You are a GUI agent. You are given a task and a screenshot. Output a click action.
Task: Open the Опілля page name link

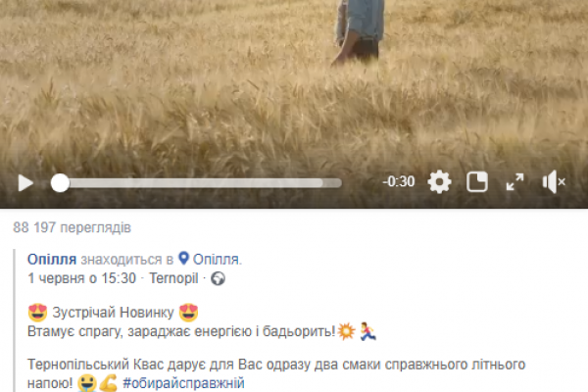coord(52,259)
